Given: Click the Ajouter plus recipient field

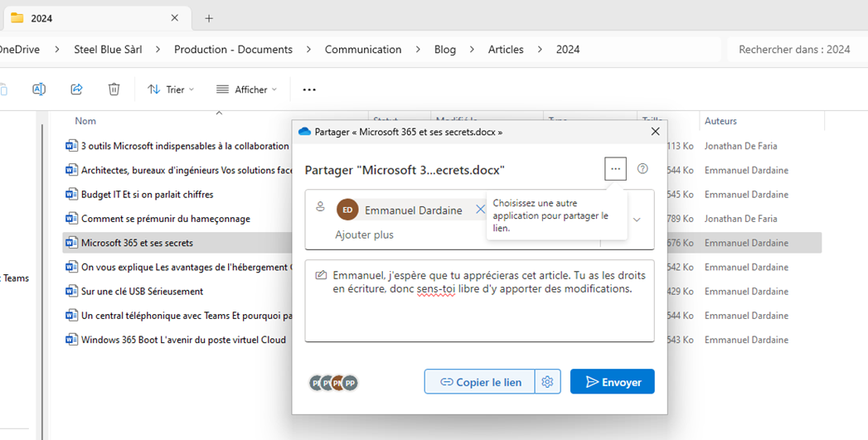Looking at the screenshot, I should point(364,235).
